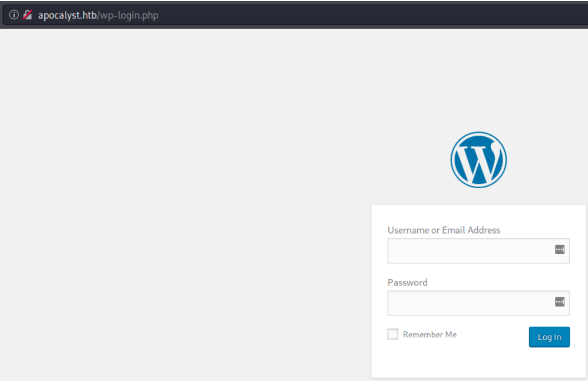Image resolution: width=588 pixels, height=381 pixels.
Task: Focus the Password input field
Action: coord(478,303)
